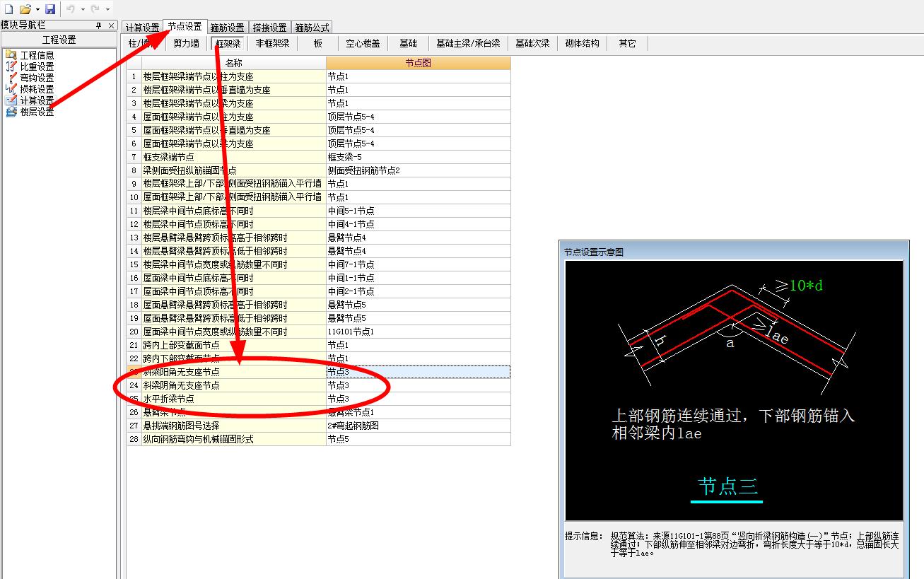The image size is (924, 579).
Task: Click the 悬臂节点4 value in row 13
Action: pos(418,238)
